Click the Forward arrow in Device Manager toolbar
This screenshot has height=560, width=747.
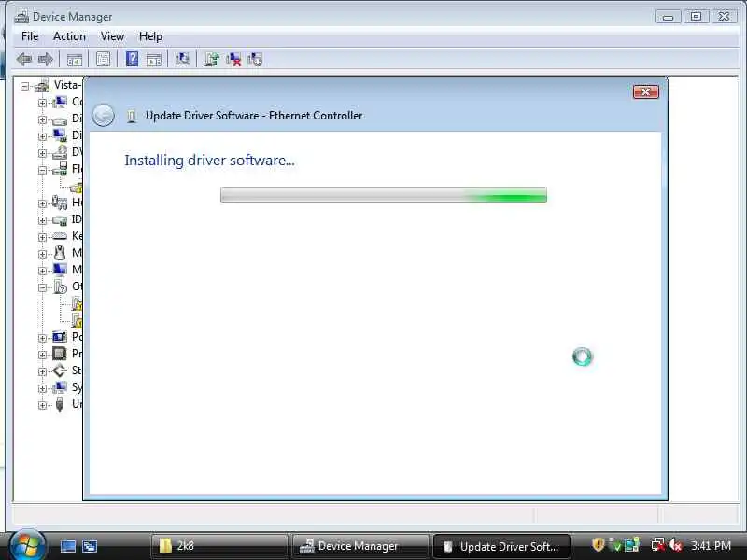(x=45, y=60)
